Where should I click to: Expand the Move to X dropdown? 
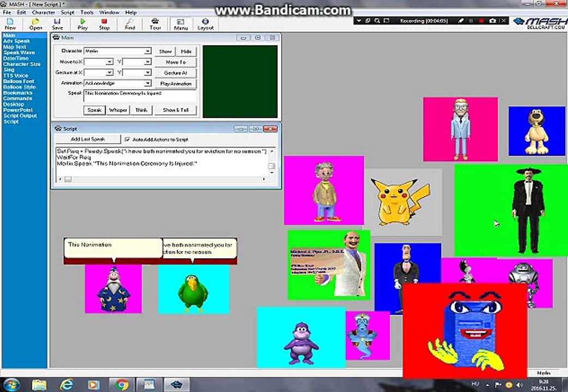(109, 62)
